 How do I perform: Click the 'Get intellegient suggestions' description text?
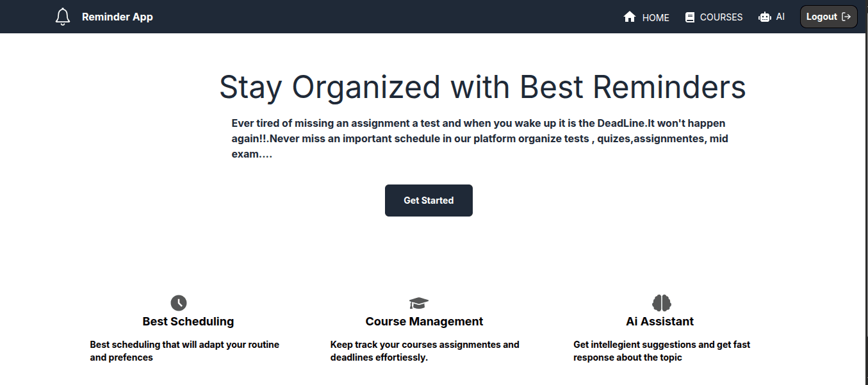[x=661, y=351]
